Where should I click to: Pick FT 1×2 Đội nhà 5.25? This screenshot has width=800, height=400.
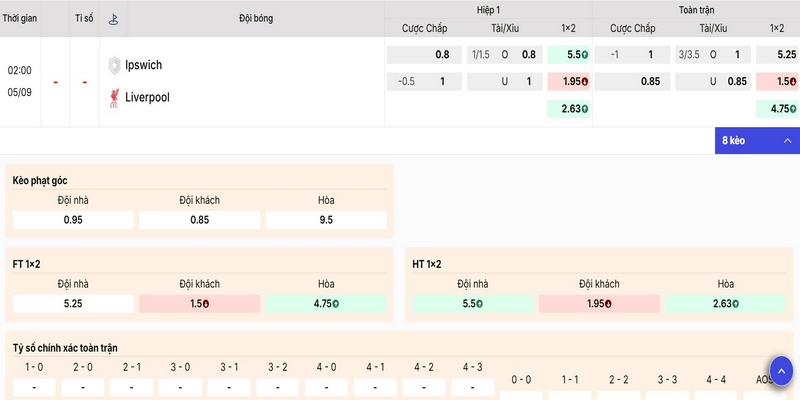tap(73, 304)
